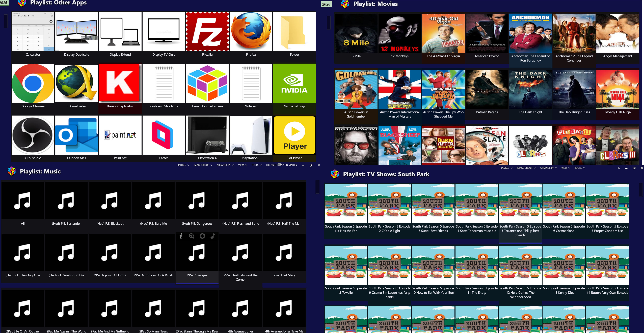Click the music note icon on 2Pac Changes tile
Image resolution: width=644 pixels, height=333 pixels.
pos(213,236)
